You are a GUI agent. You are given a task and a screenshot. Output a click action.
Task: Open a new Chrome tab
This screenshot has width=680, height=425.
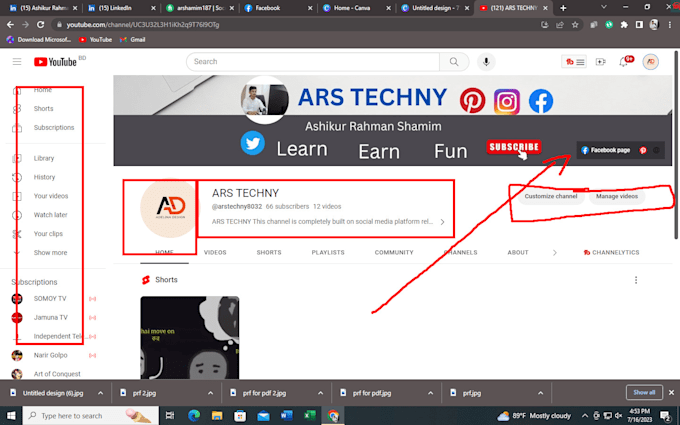pos(563,8)
